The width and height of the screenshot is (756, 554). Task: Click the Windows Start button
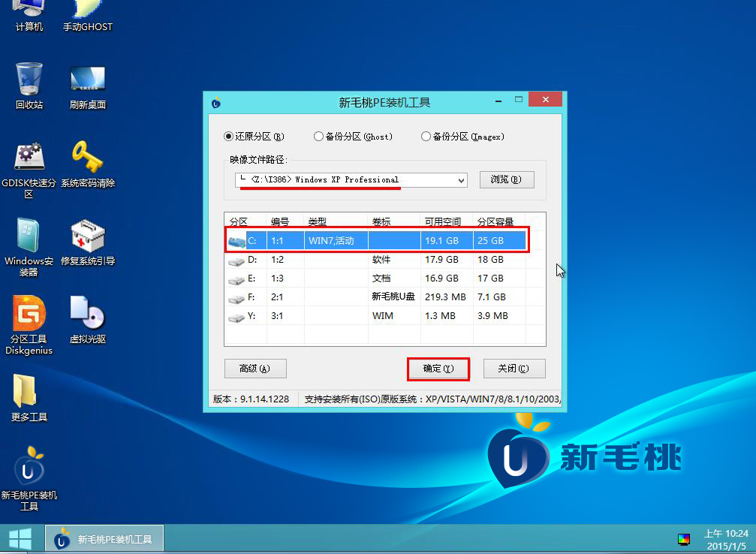20,538
